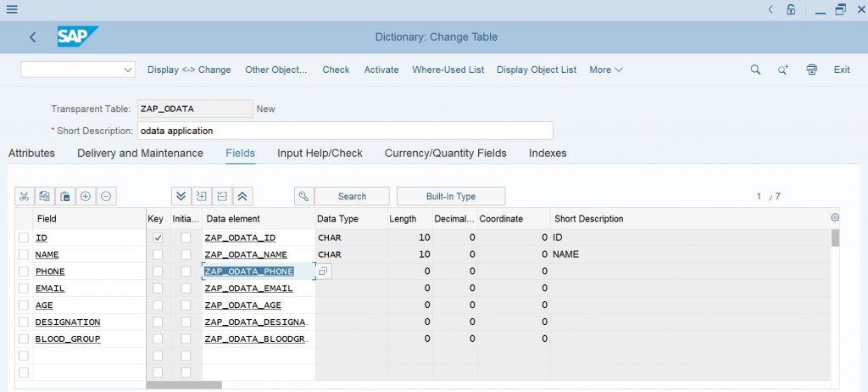Viewport: 868px width, 392px height.
Task: Click the Short Description input field
Action: pos(345,131)
